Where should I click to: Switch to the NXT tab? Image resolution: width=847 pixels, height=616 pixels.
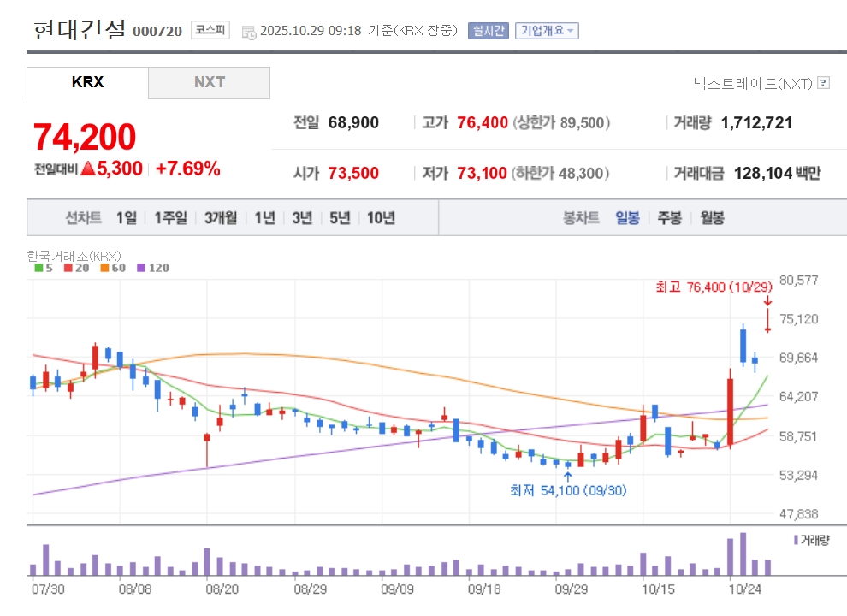(209, 82)
